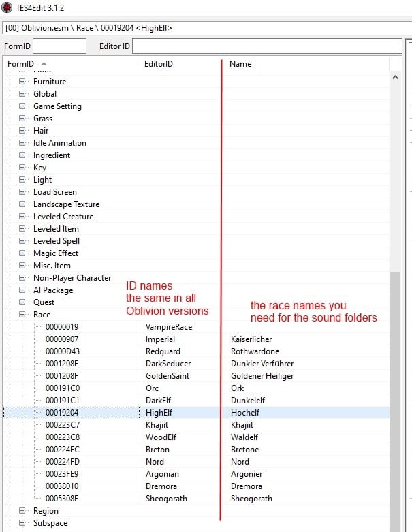Click the TES4Edit application icon in title bar
This screenshot has width=412, height=532.
pyautogui.click(x=7, y=7)
